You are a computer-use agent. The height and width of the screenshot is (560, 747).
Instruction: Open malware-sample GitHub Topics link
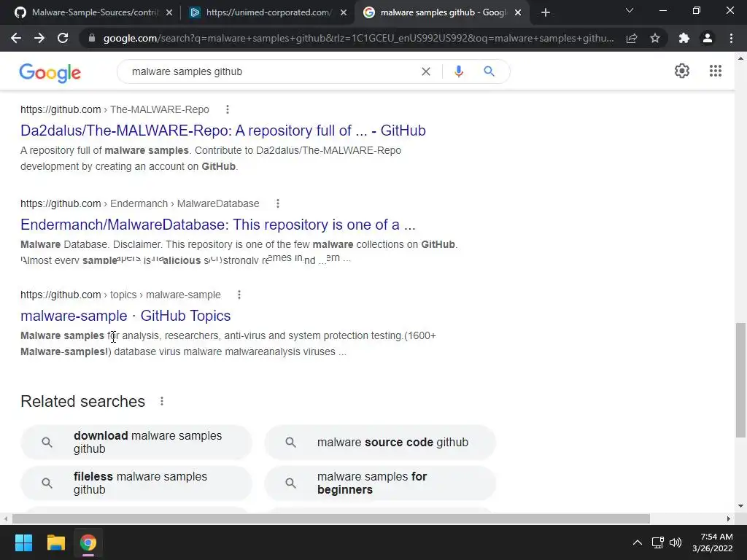pyautogui.click(x=125, y=316)
